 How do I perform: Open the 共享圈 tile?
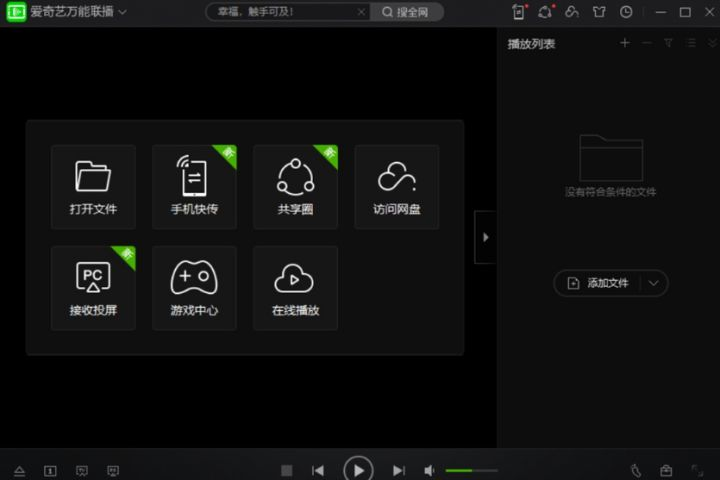coord(295,187)
